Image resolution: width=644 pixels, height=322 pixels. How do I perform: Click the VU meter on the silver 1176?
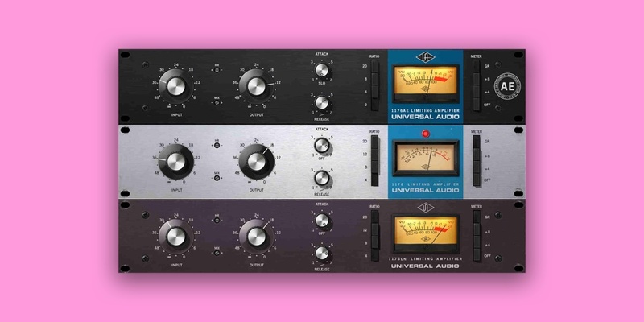pos(426,159)
